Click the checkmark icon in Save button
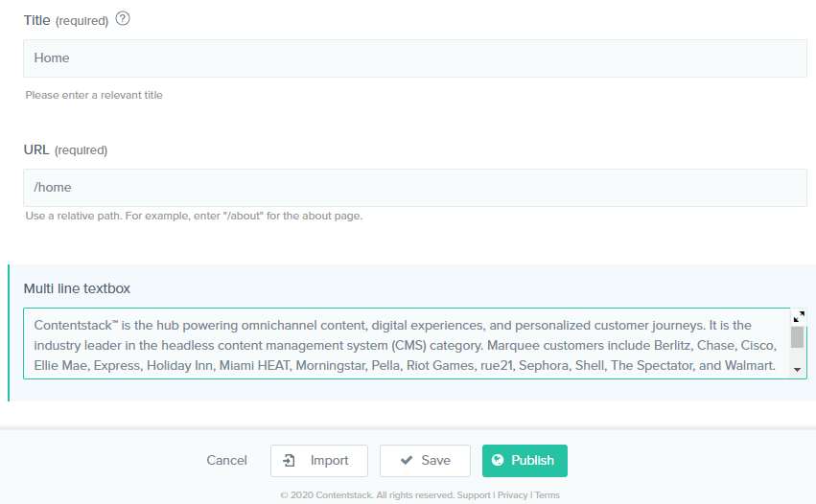This screenshot has width=816, height=504. pyautogui.click(x=407, y=460)
